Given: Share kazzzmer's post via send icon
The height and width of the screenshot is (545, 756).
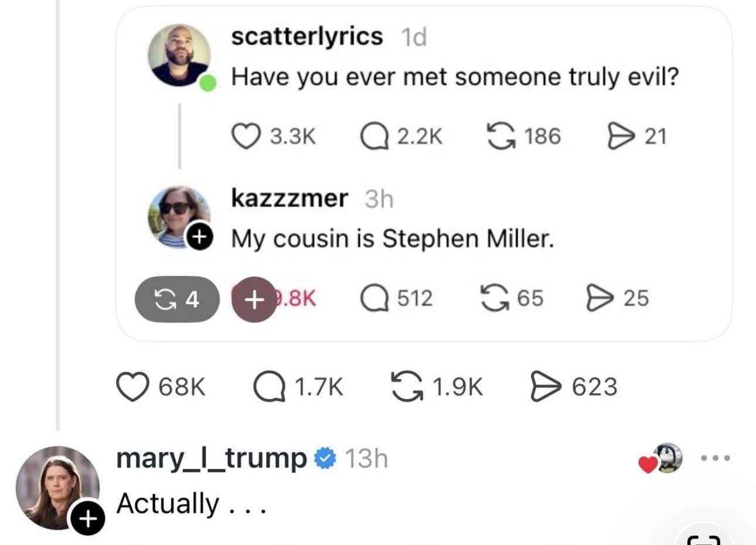Looking at the screenshot, I should coord(599,298).
